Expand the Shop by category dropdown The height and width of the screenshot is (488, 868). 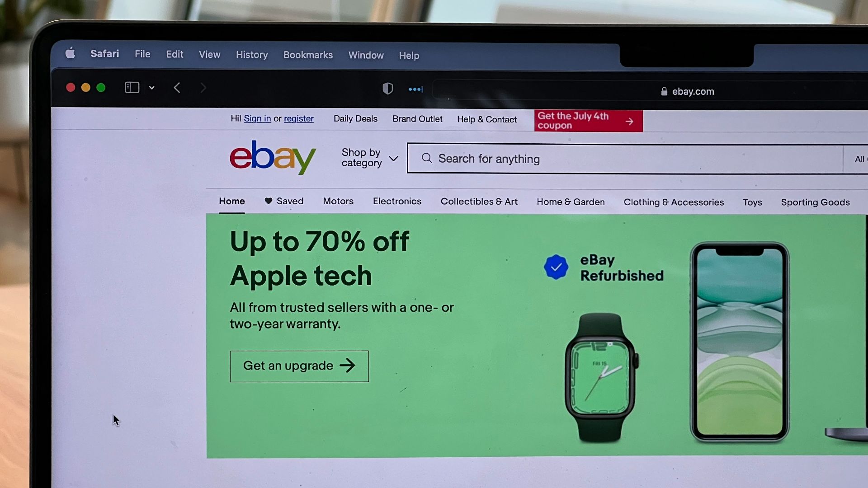coord(370,158)
